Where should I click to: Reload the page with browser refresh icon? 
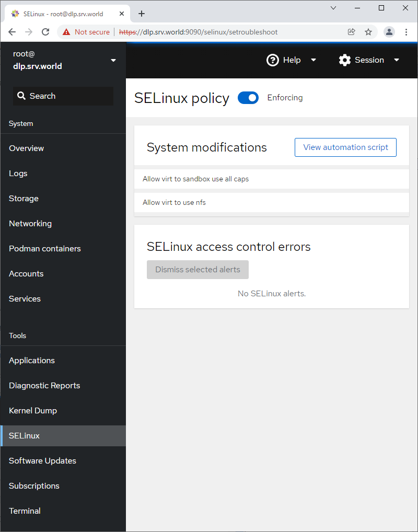[45, 32]
